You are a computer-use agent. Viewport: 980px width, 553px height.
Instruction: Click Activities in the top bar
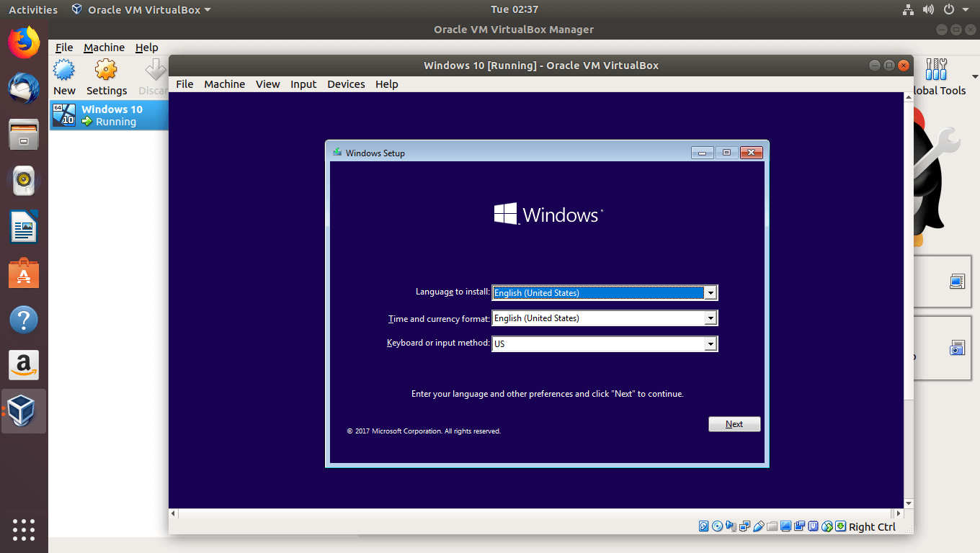33,9
